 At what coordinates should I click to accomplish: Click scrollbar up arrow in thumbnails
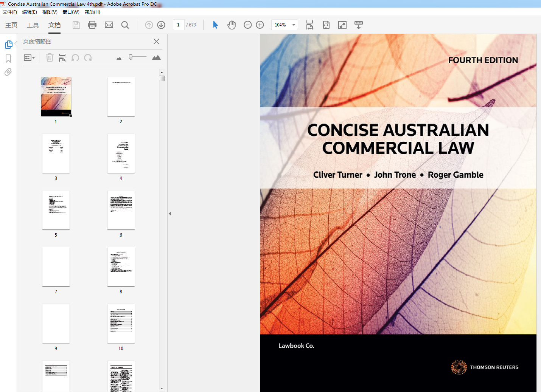pyautogui.click(x=162, y=72)
